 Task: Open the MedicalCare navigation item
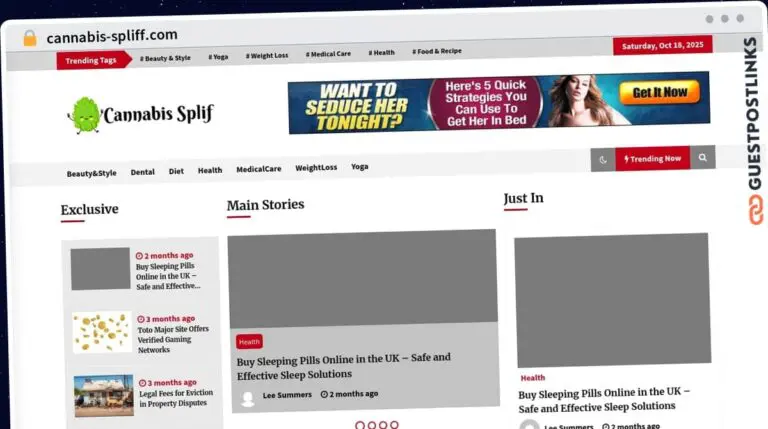pos(259,169)
